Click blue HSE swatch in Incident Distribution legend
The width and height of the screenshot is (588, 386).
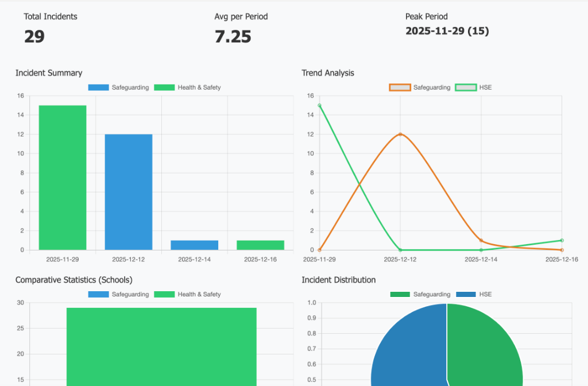pos(466,295)
